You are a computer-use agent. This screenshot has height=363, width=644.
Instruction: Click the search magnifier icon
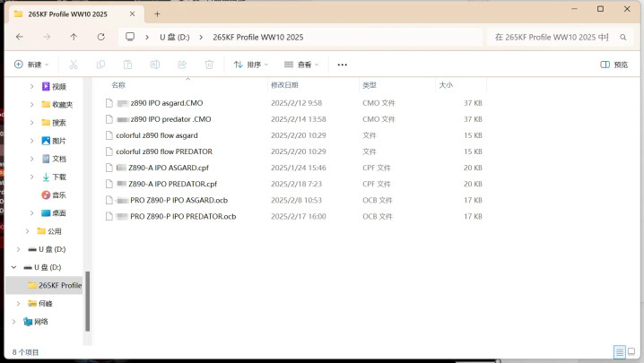click(623, 38)
